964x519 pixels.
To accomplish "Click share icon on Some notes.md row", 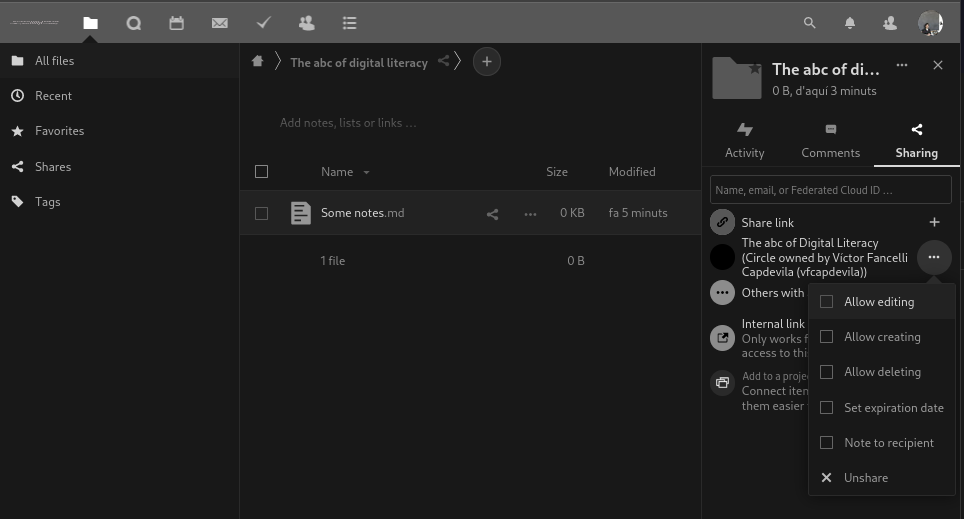I will point(492,213).
